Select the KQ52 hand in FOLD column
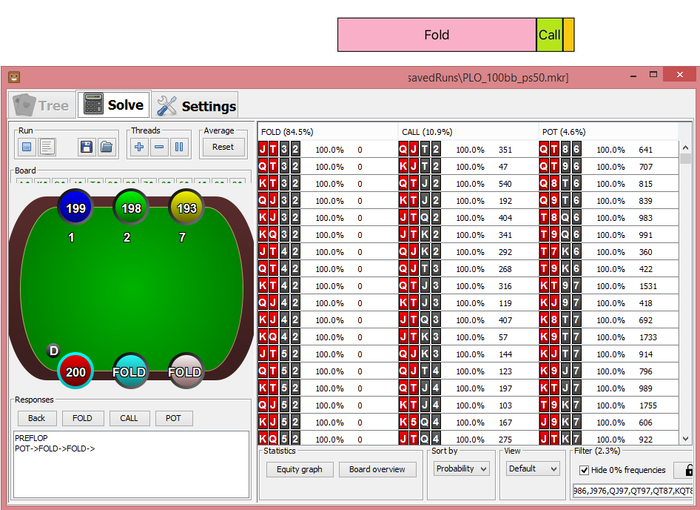The width and height of the screenshot is (700, 510). coord(327,439)
